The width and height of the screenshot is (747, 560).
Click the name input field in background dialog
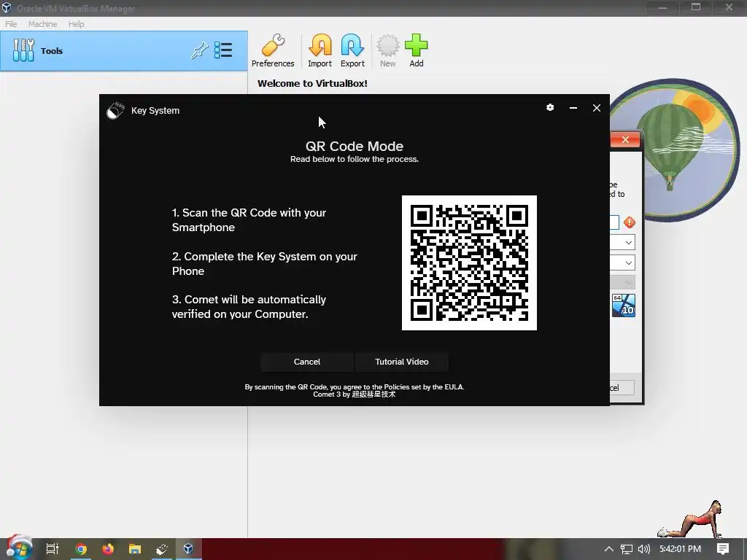click(614, 222)
